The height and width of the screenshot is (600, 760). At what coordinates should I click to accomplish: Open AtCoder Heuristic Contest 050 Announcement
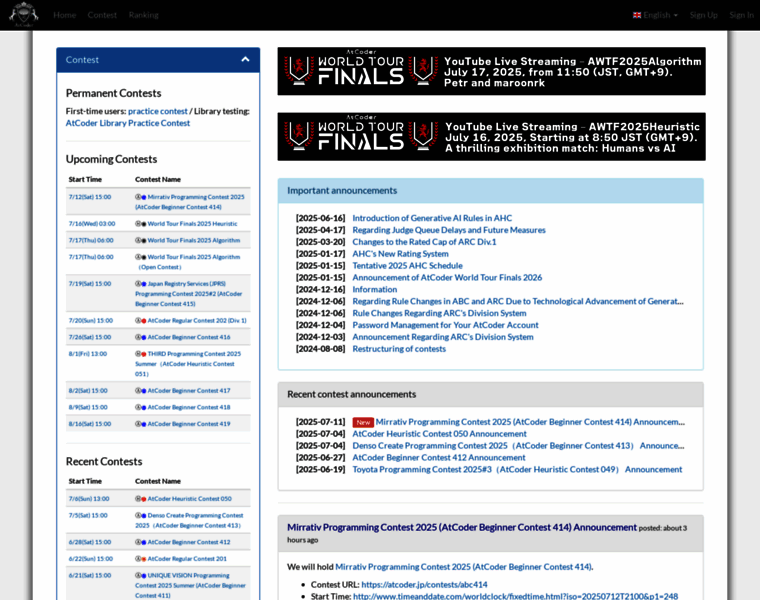click(439, 434)
